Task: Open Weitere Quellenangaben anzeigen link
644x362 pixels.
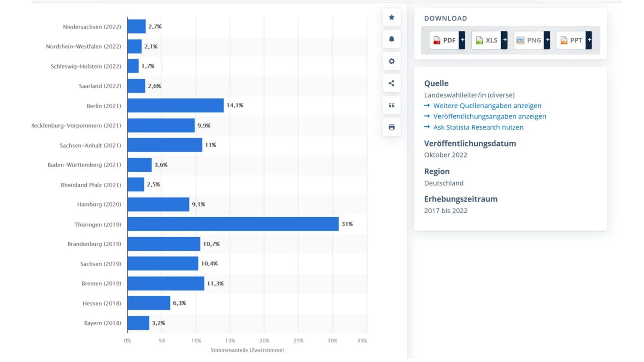Action: 487,106
